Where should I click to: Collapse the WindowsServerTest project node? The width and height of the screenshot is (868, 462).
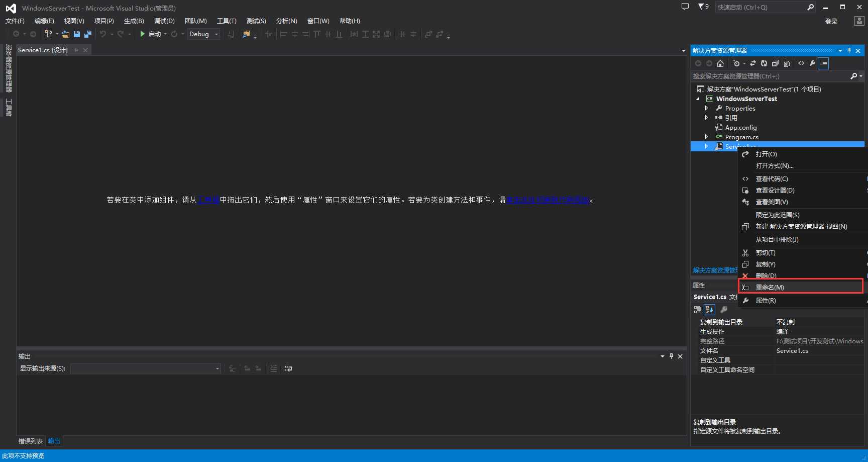[698, 99]
